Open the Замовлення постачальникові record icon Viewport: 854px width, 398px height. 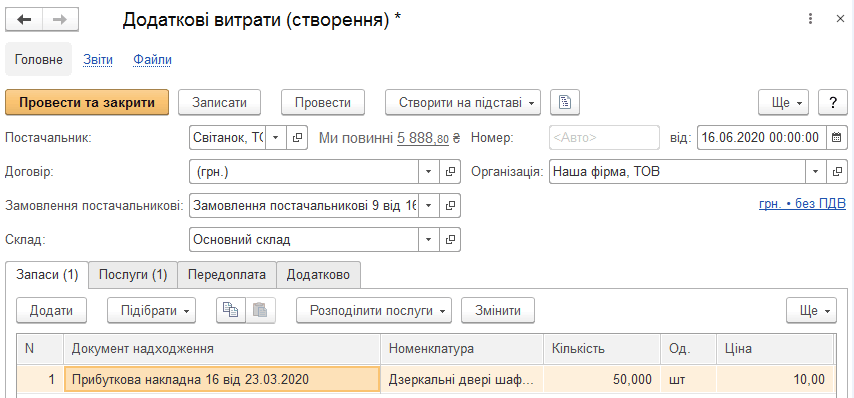pos(450,206)
